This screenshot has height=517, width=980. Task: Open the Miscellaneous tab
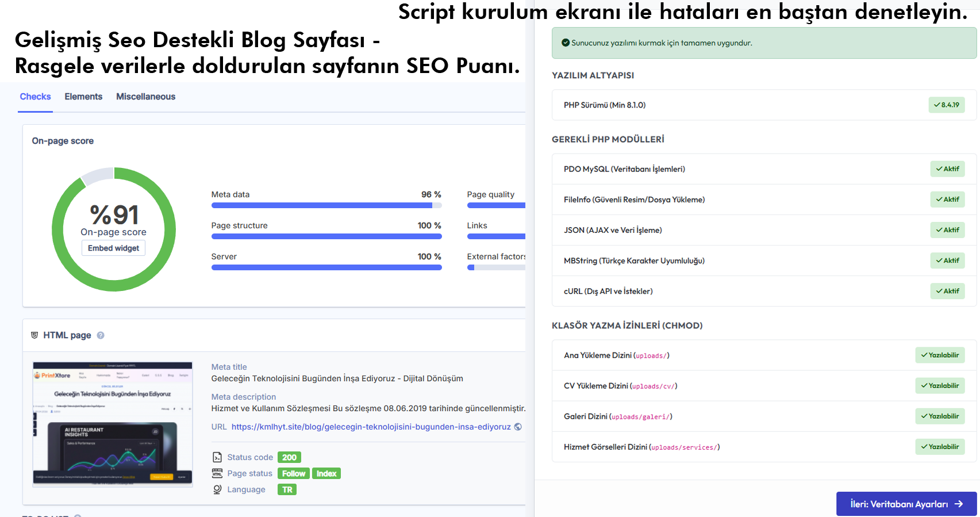(146, 97)
